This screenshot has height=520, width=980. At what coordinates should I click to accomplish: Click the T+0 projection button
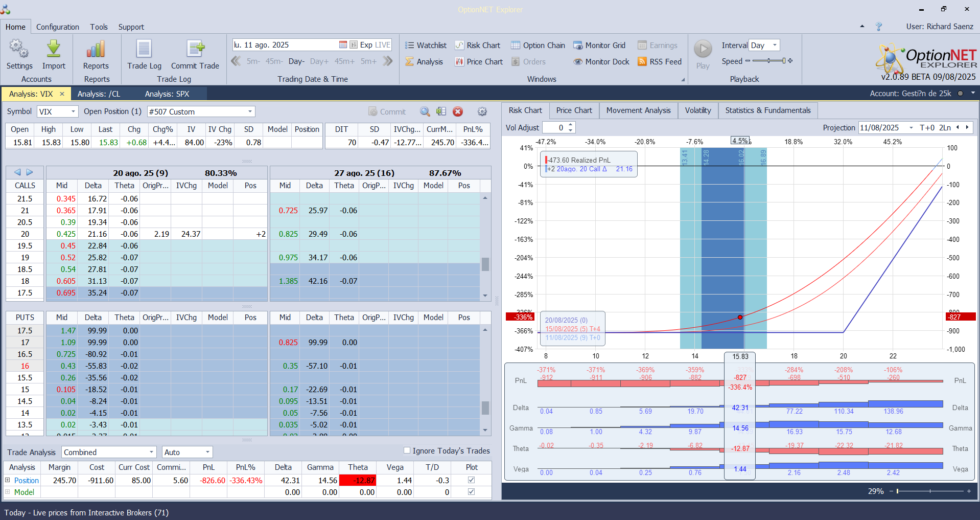point(927,127)
